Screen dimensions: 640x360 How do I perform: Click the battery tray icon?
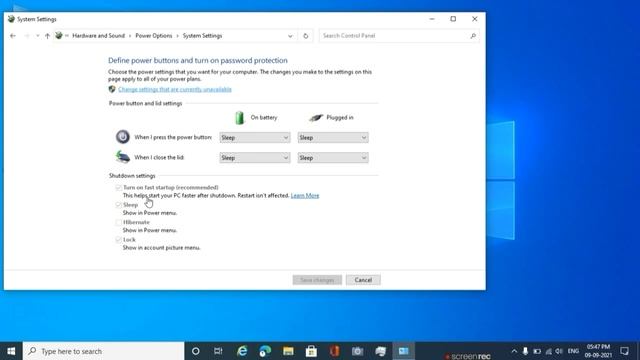pyautogui.click(x=537, y=351)
